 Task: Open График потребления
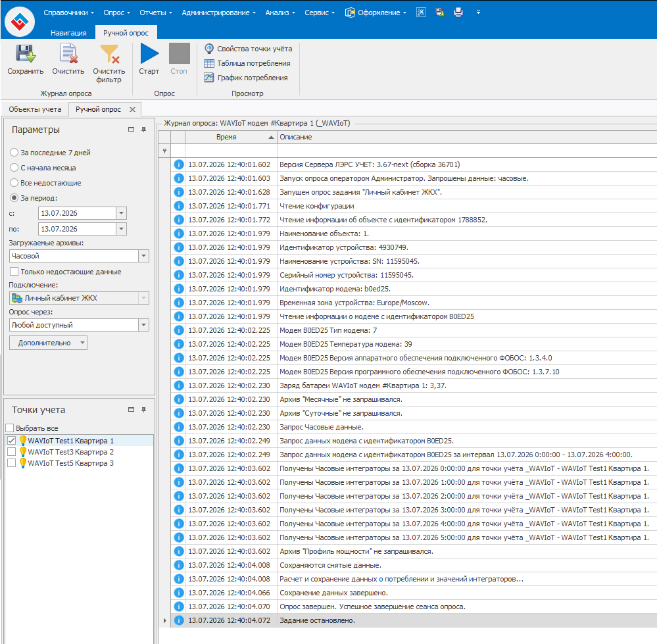(246, 78)
